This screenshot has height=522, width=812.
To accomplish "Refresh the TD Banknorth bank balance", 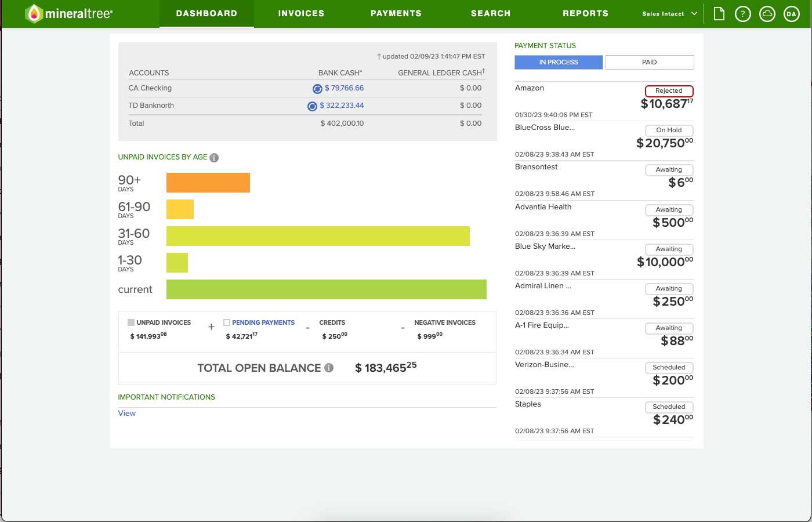I will coord(312,106).
